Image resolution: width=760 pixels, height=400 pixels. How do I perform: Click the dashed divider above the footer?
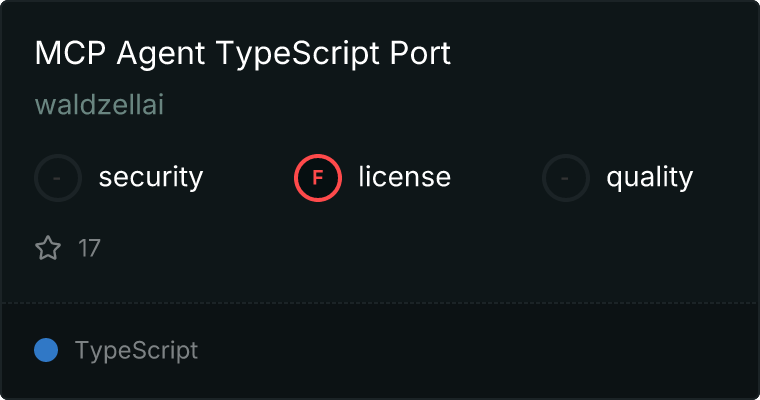click(x=380, y=303)
